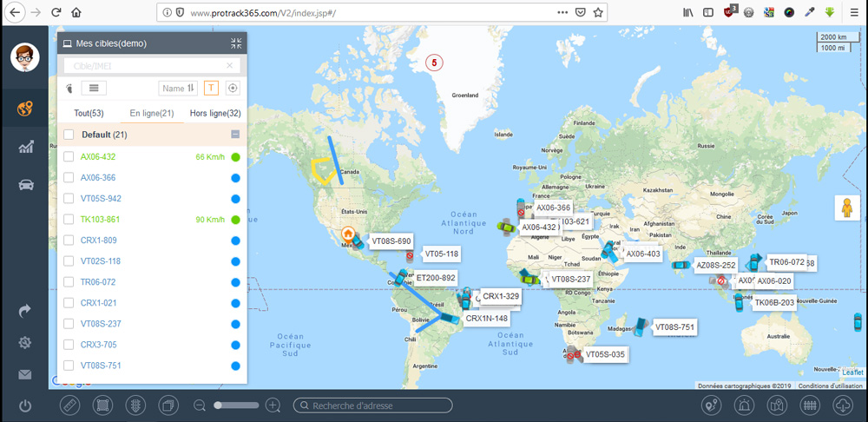Open the statistics chart icon in sidebar

[x=25, y=147]
